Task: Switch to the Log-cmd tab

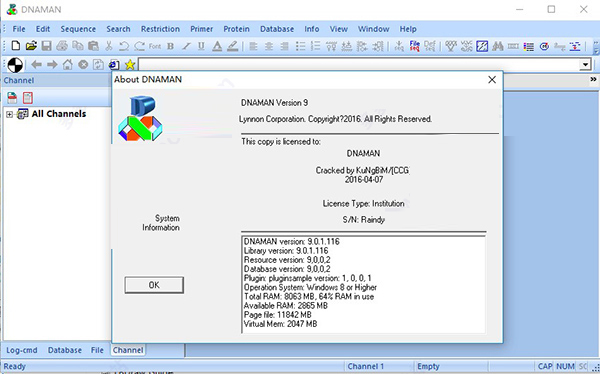Action: coord(22,350)
